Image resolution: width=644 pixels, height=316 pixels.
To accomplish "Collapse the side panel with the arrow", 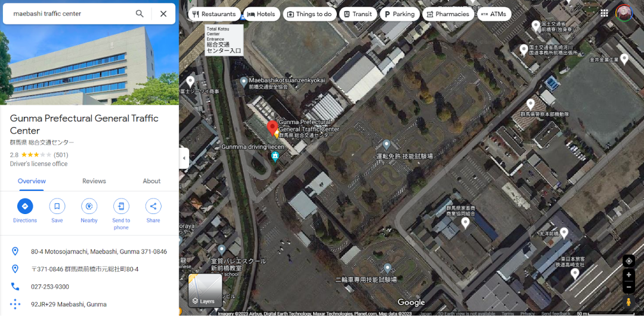I will (184, 158).
